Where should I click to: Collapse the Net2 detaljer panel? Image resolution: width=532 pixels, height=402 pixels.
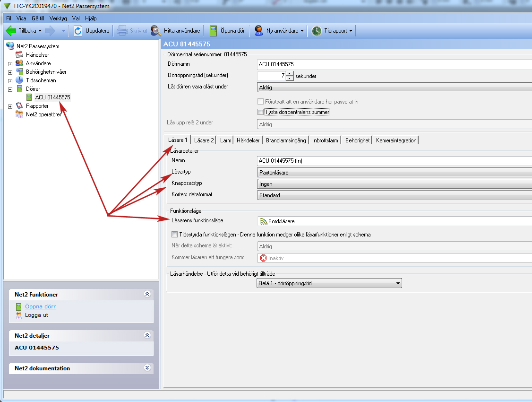[x=147, y=335]
